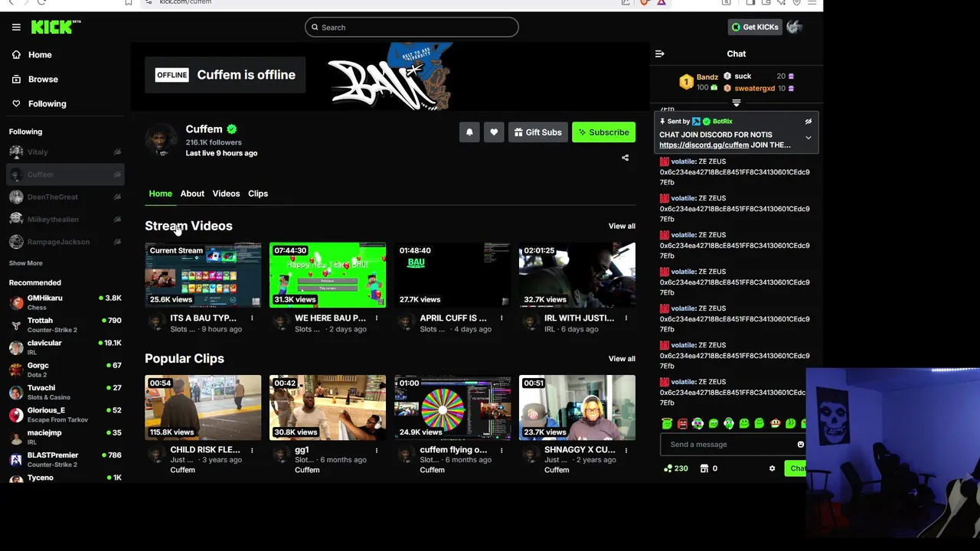This screenshot has height=551, width=980.
Task: Select the channel Home tab
Action: (160, 194)
